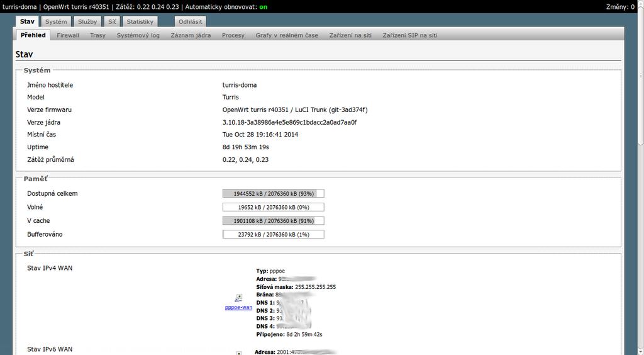Open the Stav main tab
Image resolution: width=644 pixels, height=355 pixels.
tap(27, 21)
